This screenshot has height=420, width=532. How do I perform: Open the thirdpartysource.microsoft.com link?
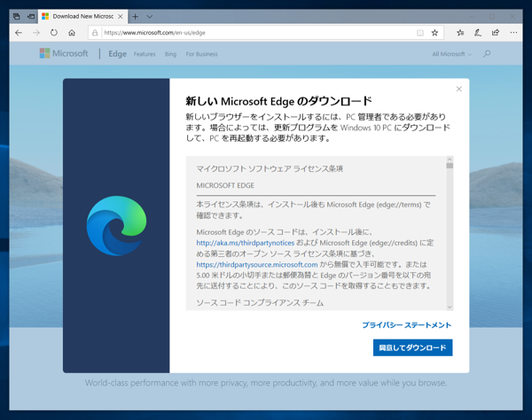[257, 264]
